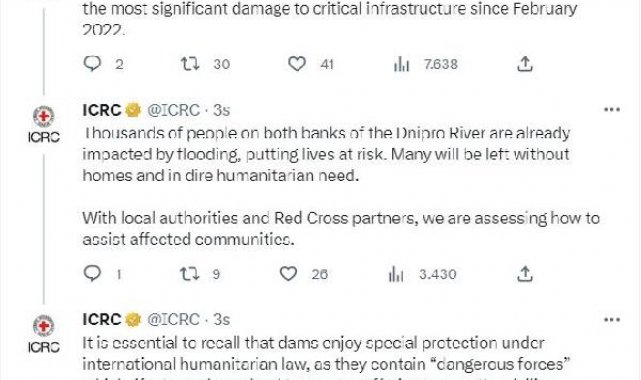This screenshot has width=641, height=380.
Task: Reply to the tweet with 7,638 views
Action: (92, 64)
